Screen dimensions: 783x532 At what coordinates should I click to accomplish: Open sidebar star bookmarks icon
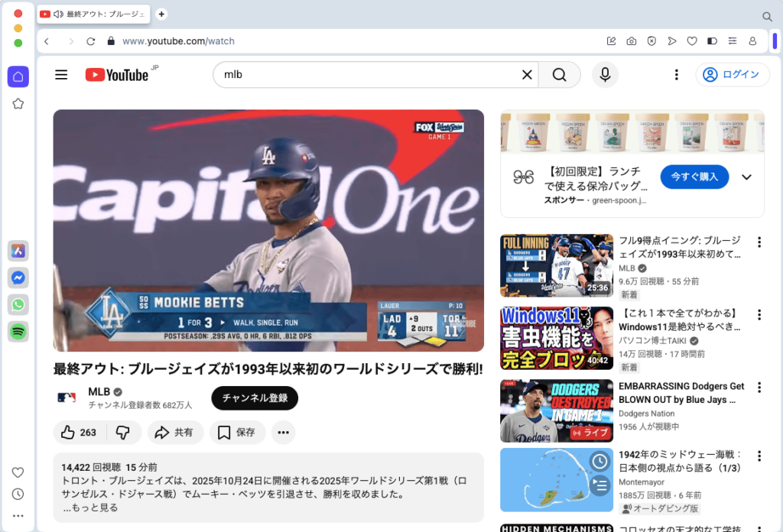18,104
